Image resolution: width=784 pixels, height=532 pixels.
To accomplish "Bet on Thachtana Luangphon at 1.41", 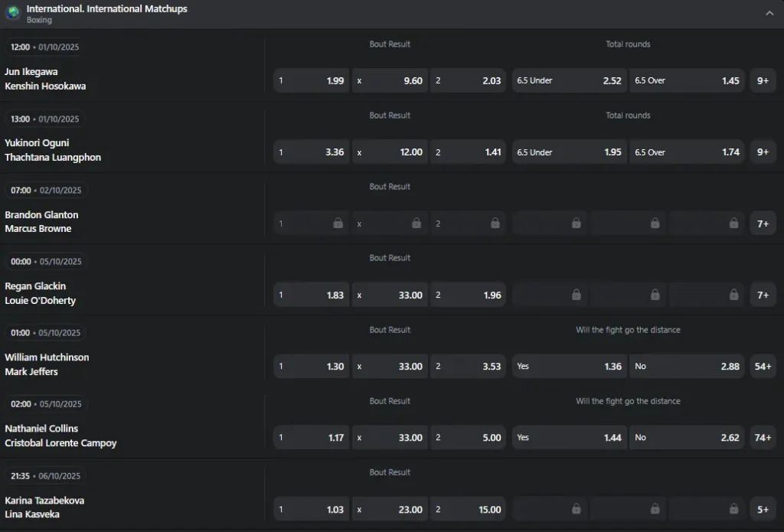I will point(468,152).
